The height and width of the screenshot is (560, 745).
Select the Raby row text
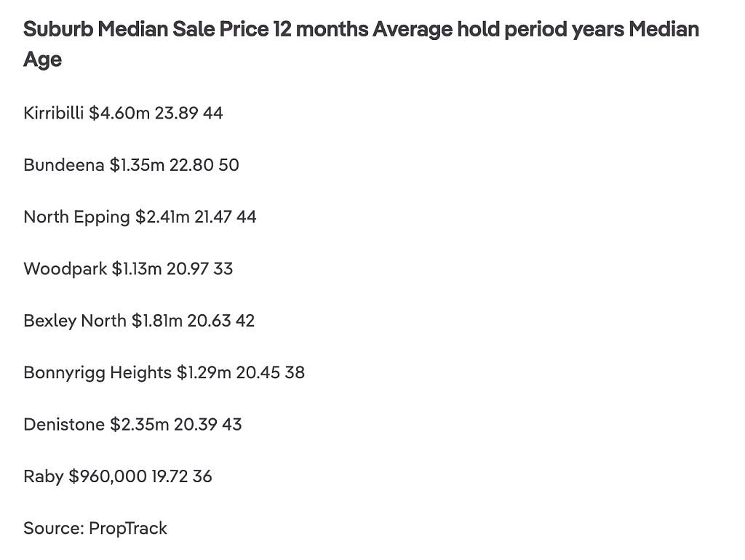117,476
